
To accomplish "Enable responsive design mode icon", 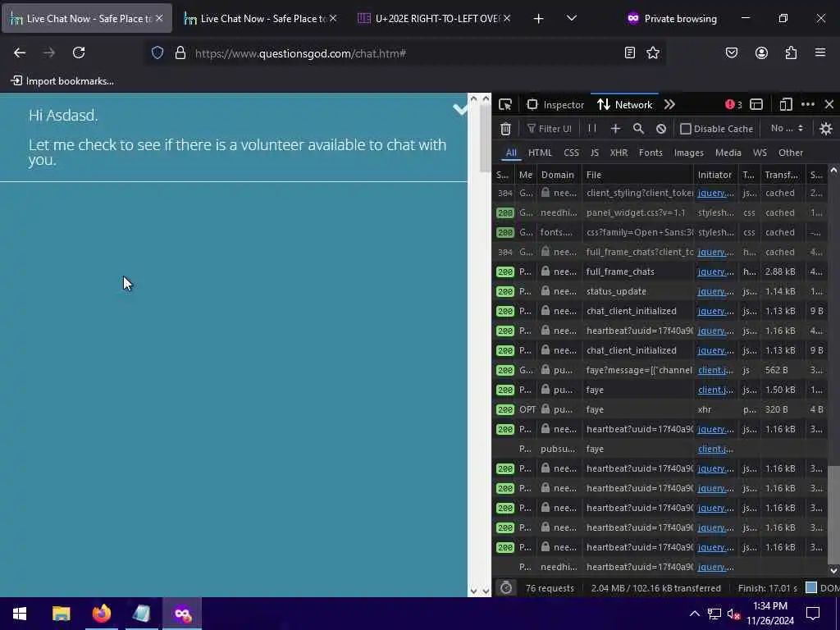I will (785, 104).
